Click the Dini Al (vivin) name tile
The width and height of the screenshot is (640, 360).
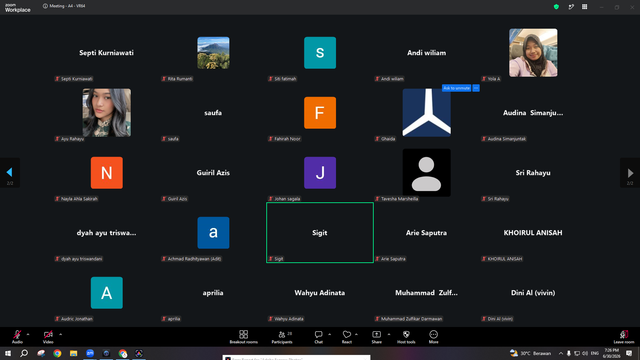coord(533,293)
